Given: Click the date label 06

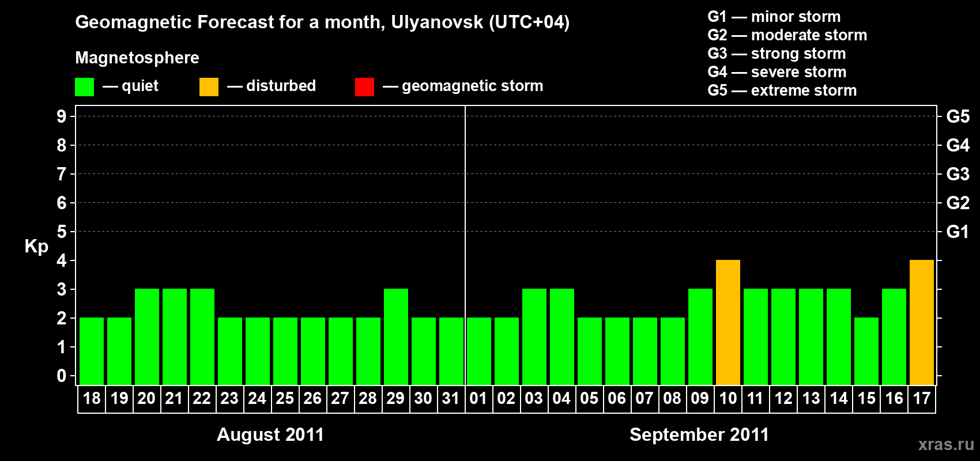Looking at the screenshot, I should 617,398.
